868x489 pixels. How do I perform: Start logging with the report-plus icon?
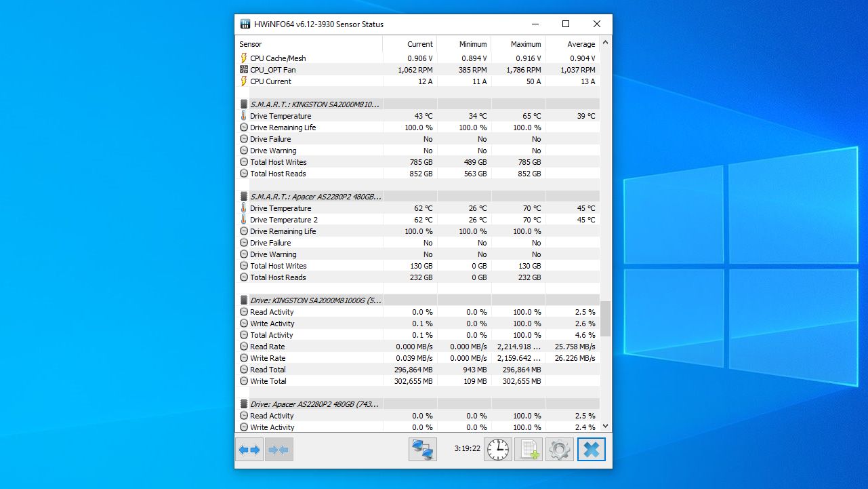point(528,449)
